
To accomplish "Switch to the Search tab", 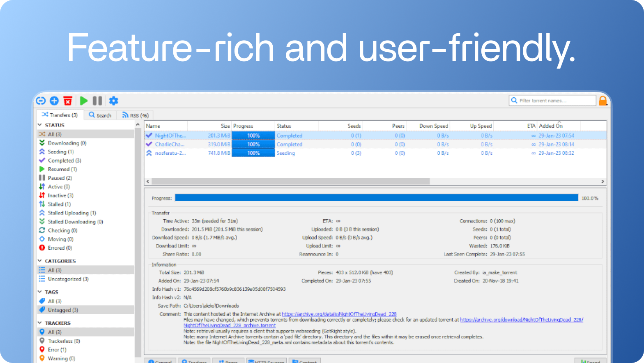I will [x=100, y=115].
